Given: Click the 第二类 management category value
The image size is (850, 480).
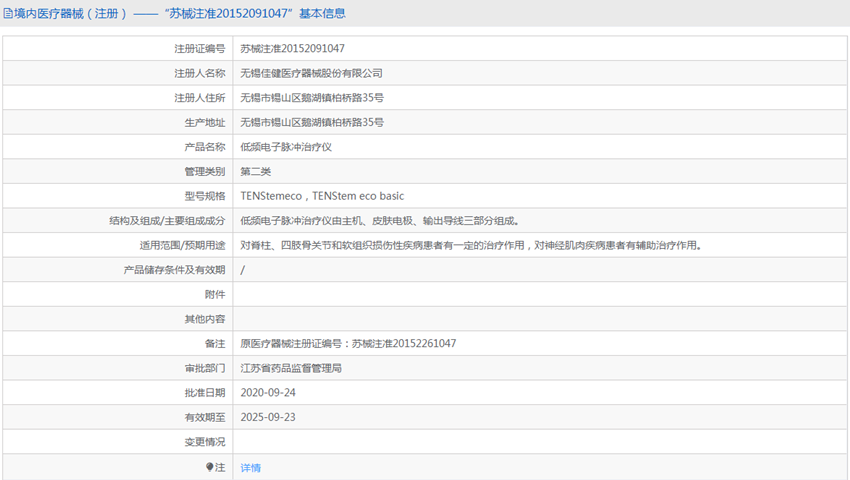Looking at the screenshot, I should [255, 171].
